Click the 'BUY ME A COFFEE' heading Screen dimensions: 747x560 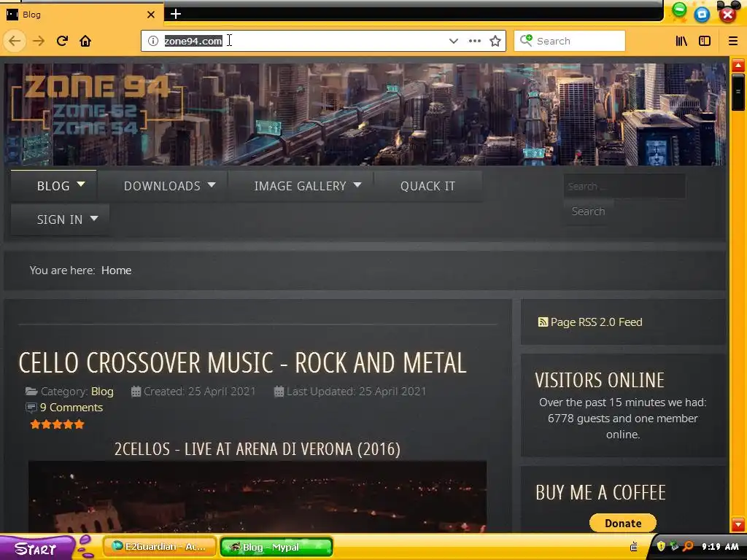600,492
